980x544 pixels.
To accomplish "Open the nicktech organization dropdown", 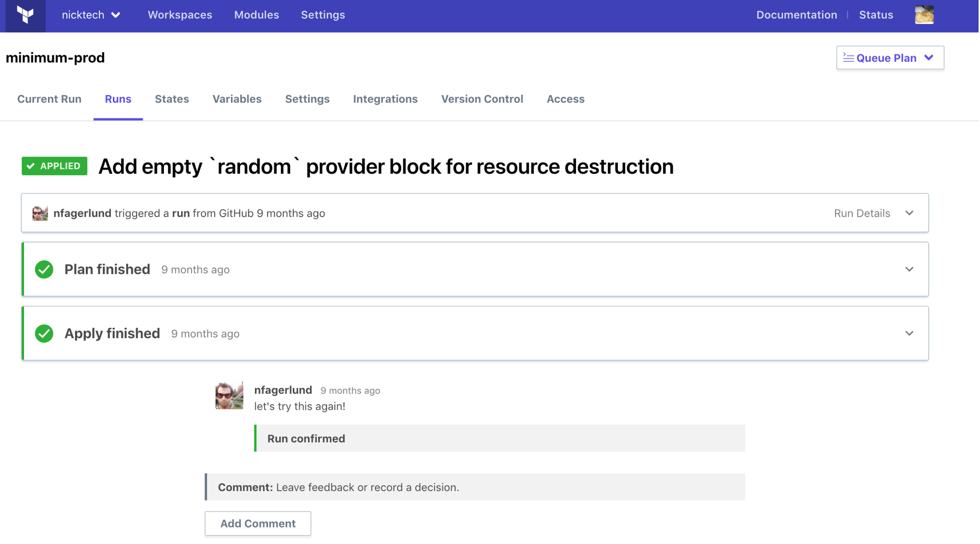I will pos(91,15).
